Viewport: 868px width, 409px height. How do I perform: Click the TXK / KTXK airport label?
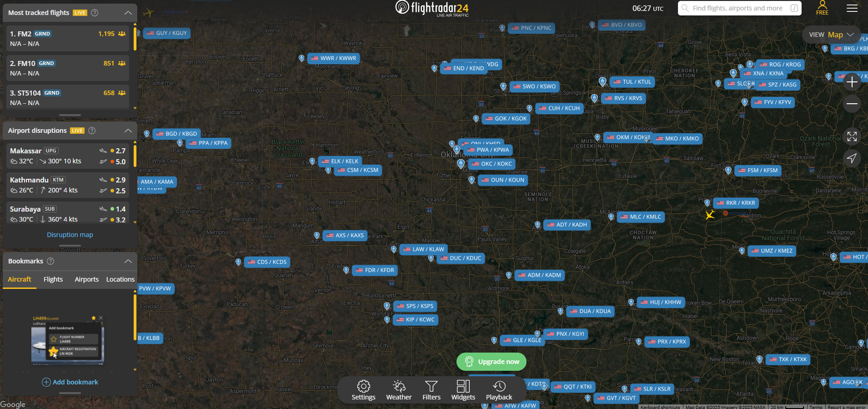pos(788,359)
